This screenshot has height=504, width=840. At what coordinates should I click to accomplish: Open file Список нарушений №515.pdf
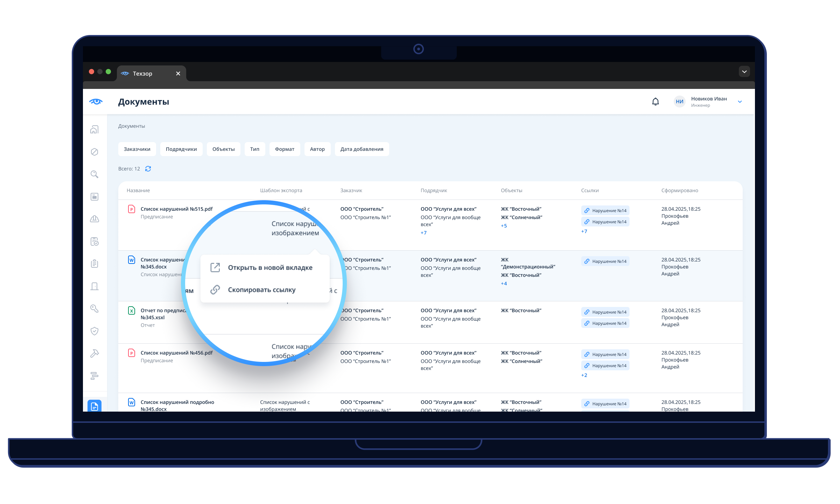(177, 209)
